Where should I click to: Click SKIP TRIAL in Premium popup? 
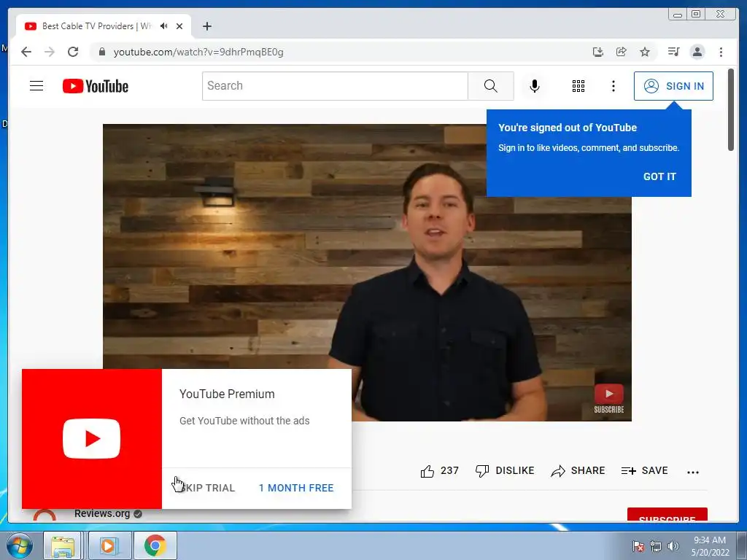pyautogui.click(x=206, y=488)
